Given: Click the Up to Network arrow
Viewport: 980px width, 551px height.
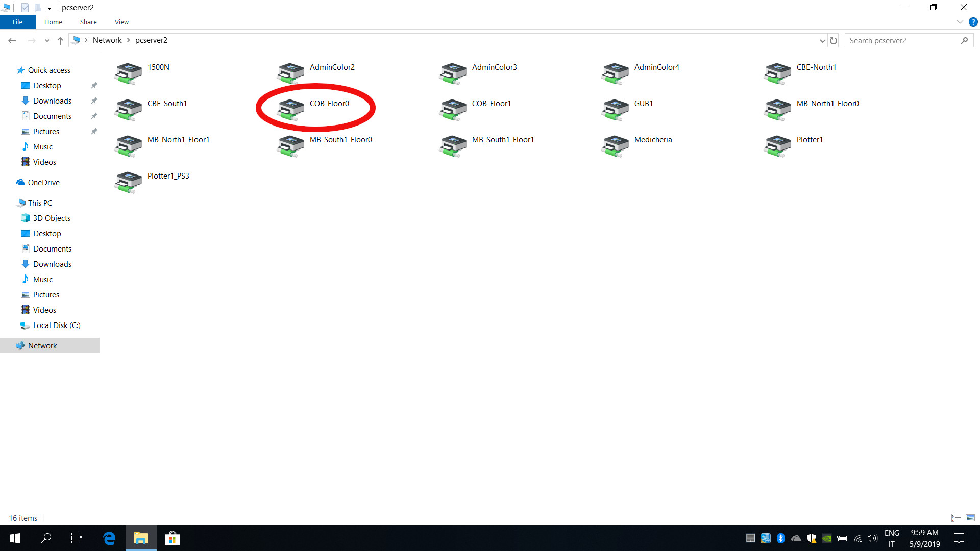Looking at the screenshot, I should tap(60, 41).
